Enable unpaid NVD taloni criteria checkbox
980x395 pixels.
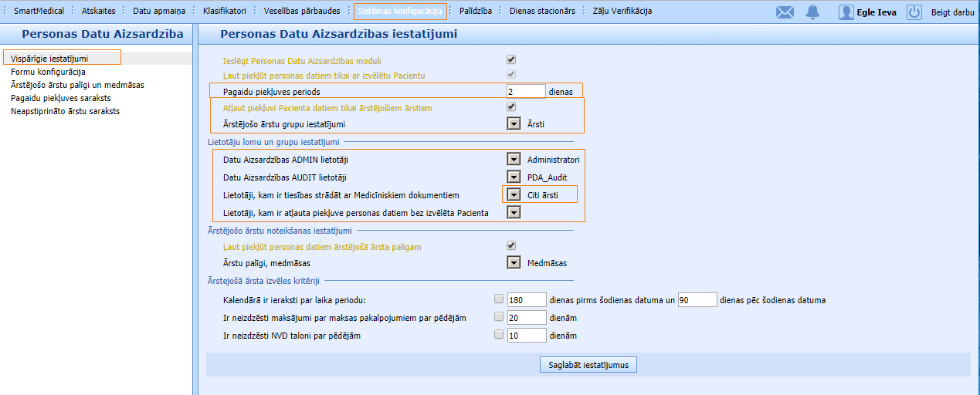499,335
